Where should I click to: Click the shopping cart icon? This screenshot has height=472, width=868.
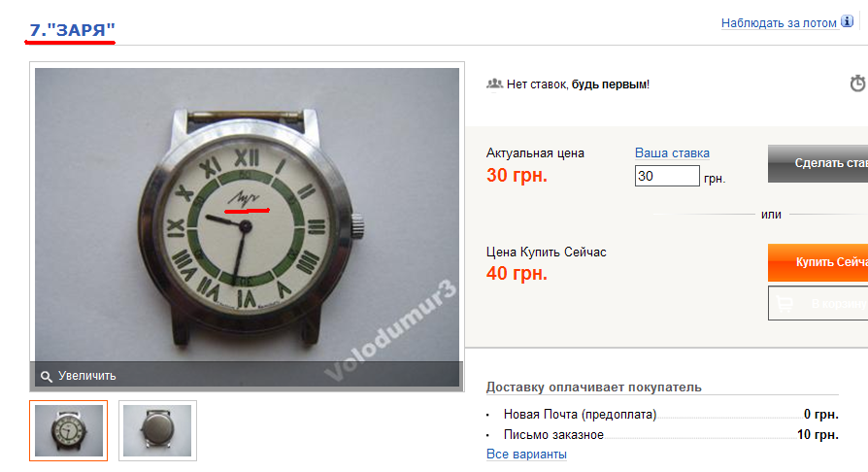click(x=785, y=304)
